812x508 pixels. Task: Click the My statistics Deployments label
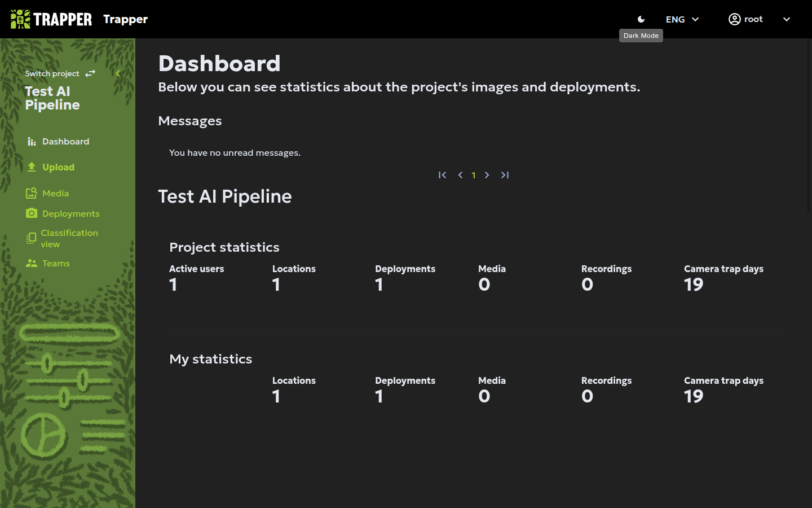tap(405, 380)
